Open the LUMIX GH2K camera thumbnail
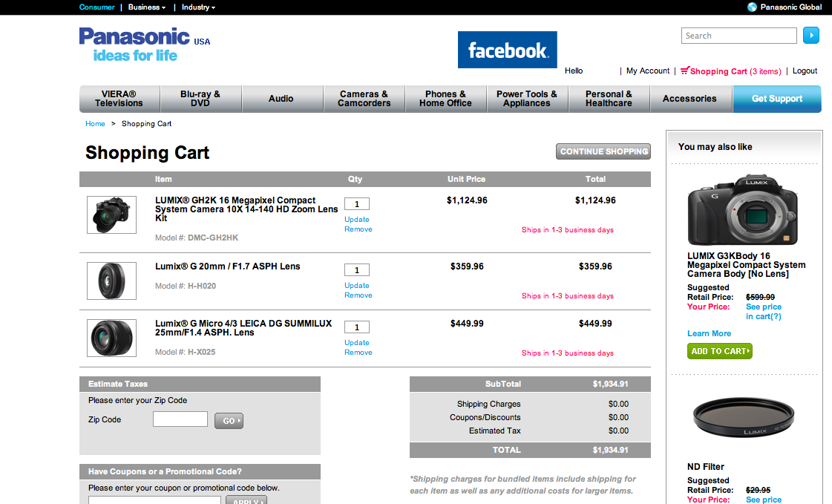832x504 pixels. [x=111, y=215]
